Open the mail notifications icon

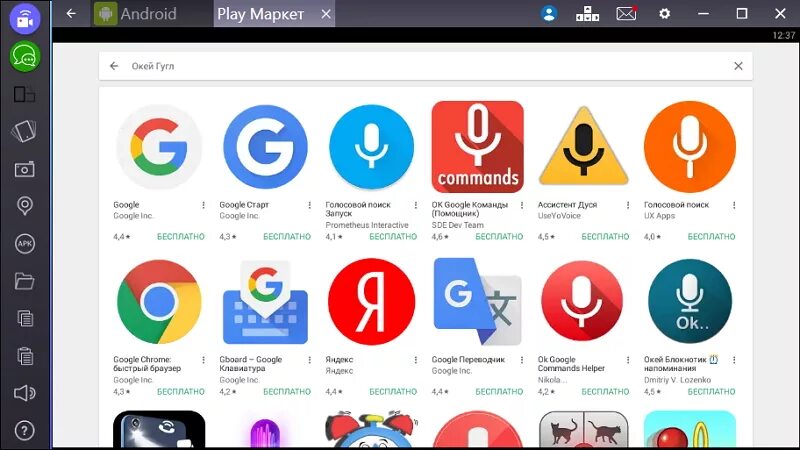pos(626,13)
